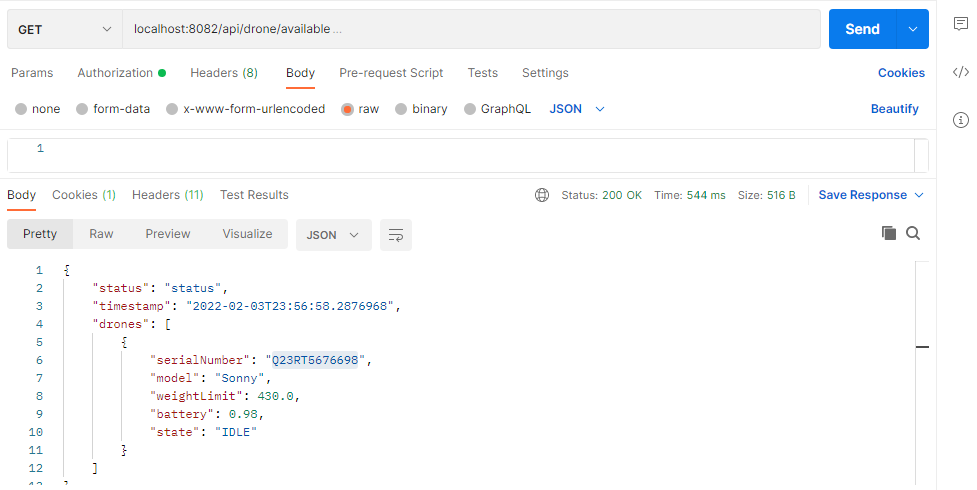
Task: Click the timestamp value in response
Action: [290, 306]
